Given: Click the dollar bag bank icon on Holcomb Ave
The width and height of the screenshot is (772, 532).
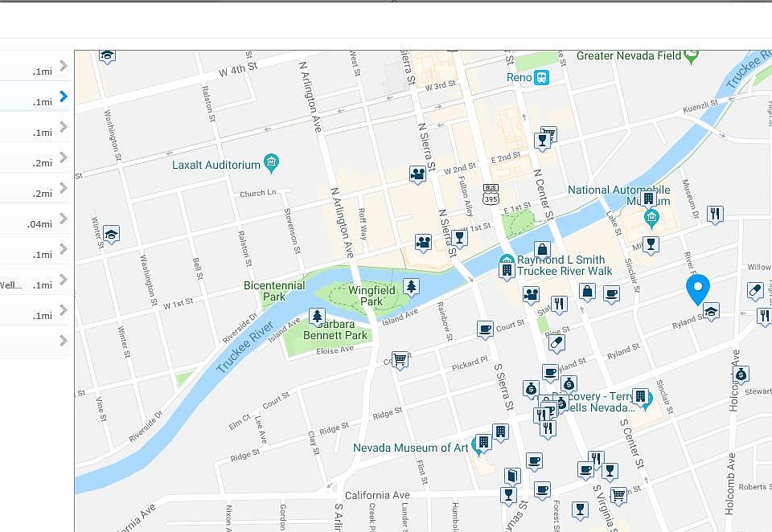Looking at the screenshot, I should pyautogui.click(x=741, y=375).
